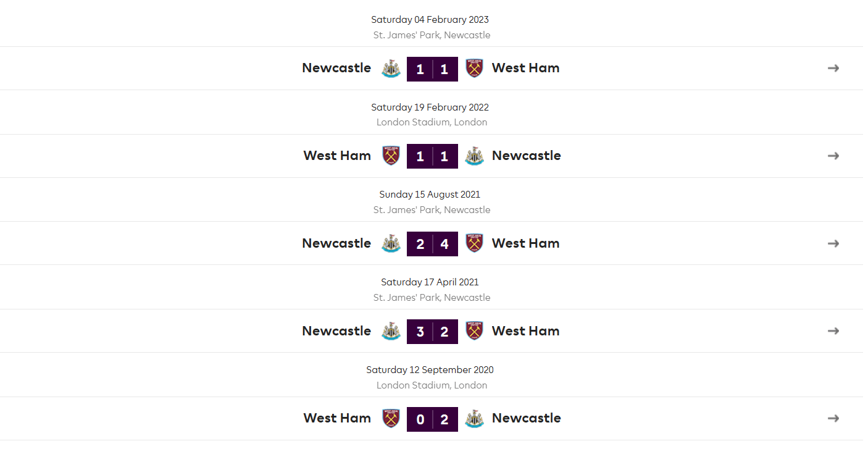Select the 0-2 score box
This screenshot has width=868, height=462.
point(432,419)
